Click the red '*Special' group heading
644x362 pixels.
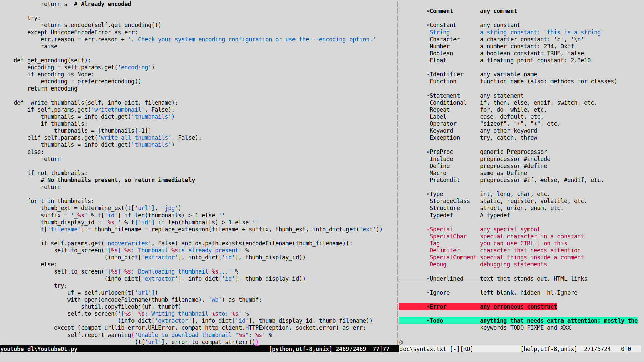pos(440,229)
